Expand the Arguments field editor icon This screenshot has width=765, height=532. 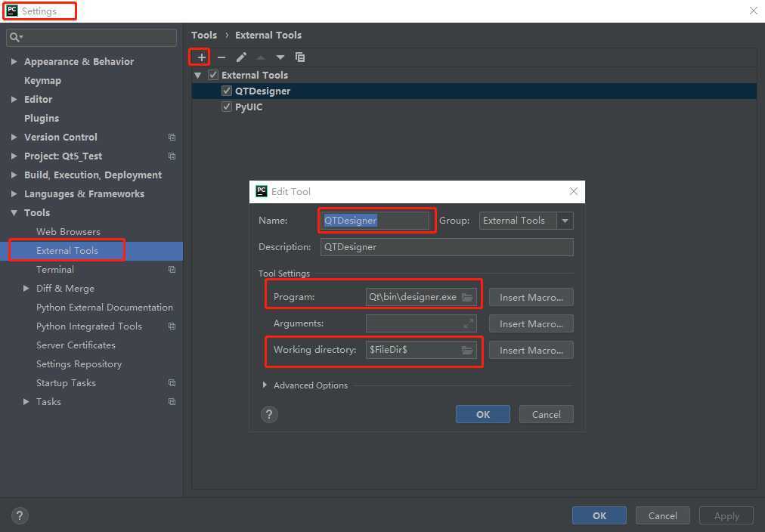[469, 323]
